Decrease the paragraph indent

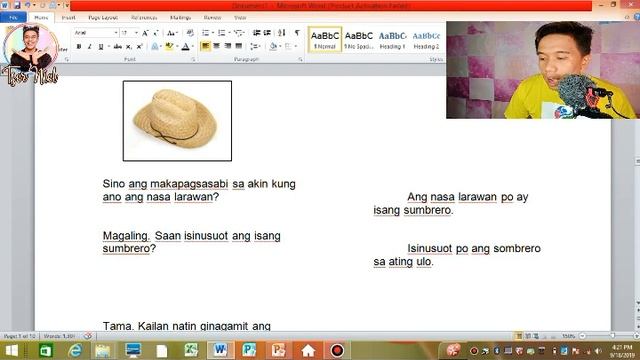click(x=256, y=33)
